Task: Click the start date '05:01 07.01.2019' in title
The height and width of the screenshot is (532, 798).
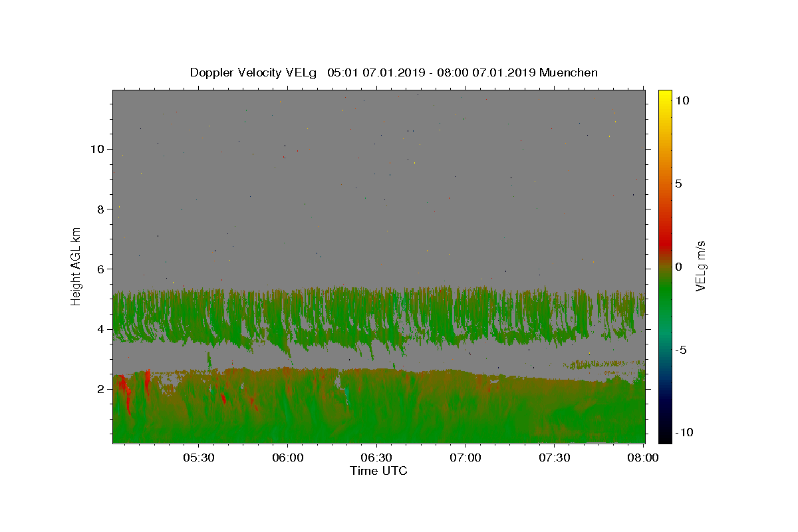Action: click(375, 72)
